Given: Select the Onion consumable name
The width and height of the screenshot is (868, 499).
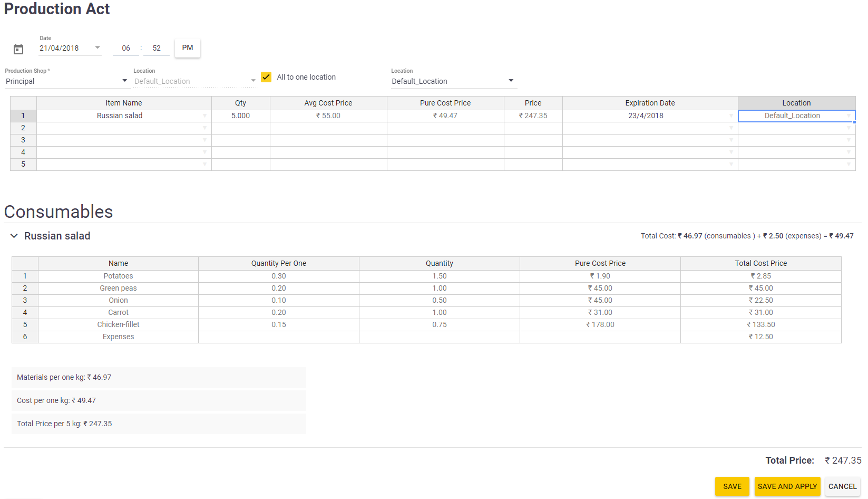Looking at the screenshot, I should [119, 300].
